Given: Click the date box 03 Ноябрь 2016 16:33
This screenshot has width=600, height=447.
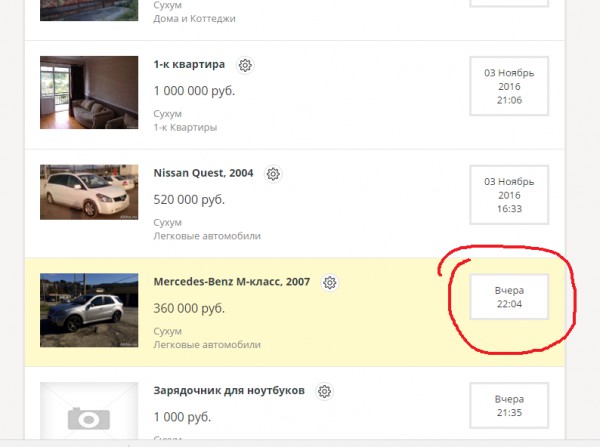Looking at the screenshot, I should (x=509, y=195).
